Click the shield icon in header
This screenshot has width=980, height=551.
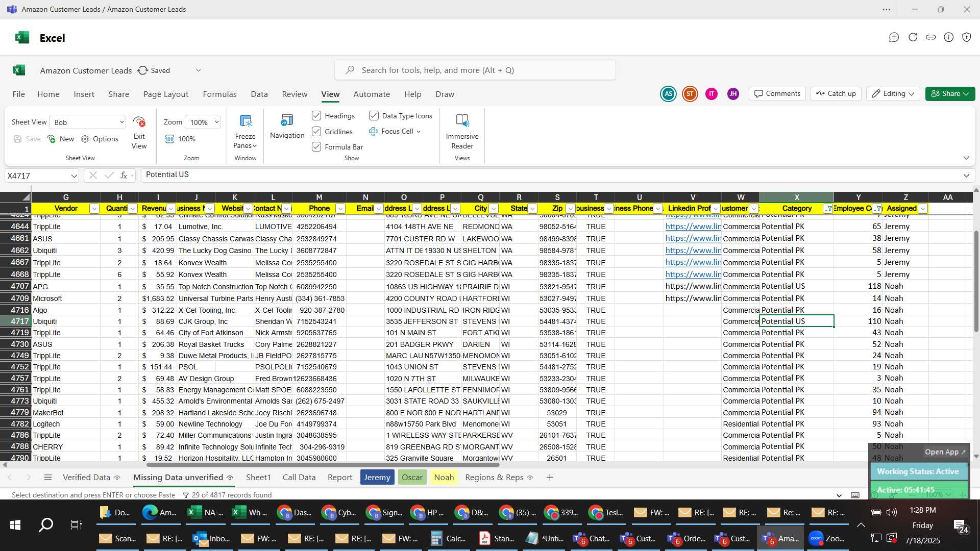click(x=966, y=37)
